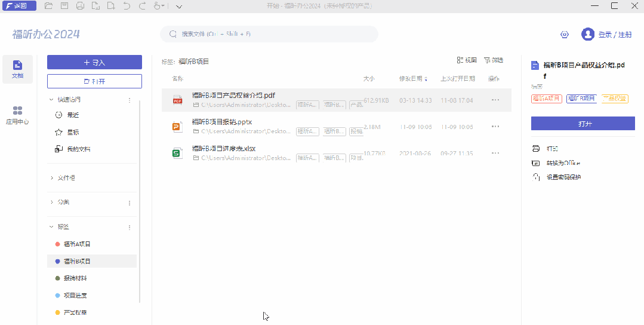Collapse the 标签 section
Viewport: 644px width, 325px height.
[51, 226]
